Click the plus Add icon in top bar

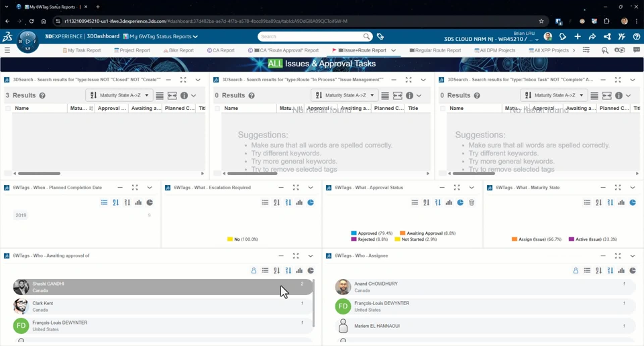tap(578, 36)
